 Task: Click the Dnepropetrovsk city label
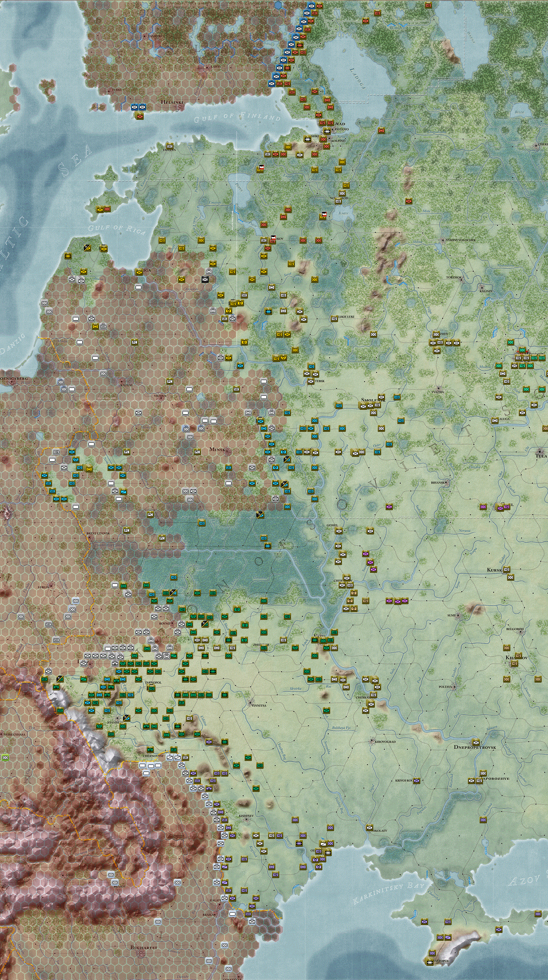point(475,747)
